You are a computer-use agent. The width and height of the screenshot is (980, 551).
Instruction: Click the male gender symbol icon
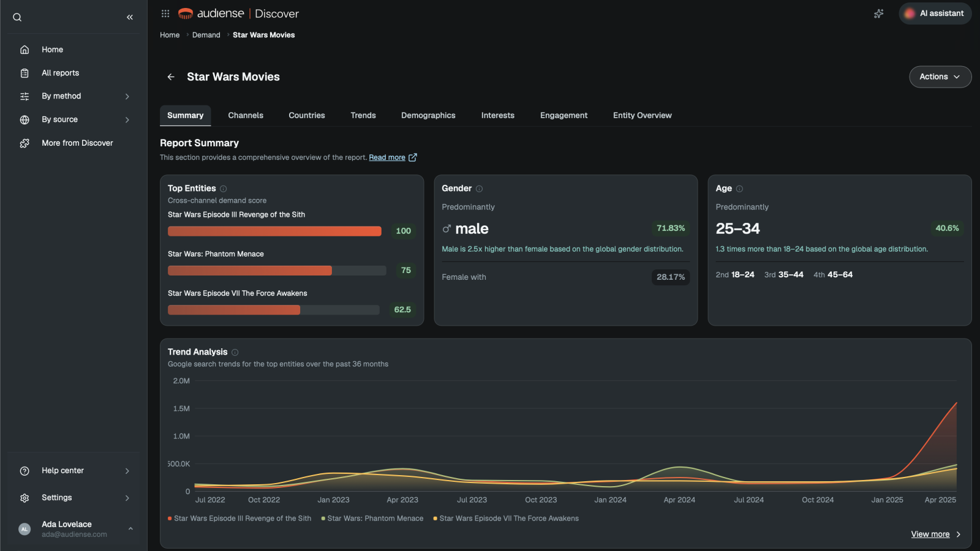click(x=447, y=229)
